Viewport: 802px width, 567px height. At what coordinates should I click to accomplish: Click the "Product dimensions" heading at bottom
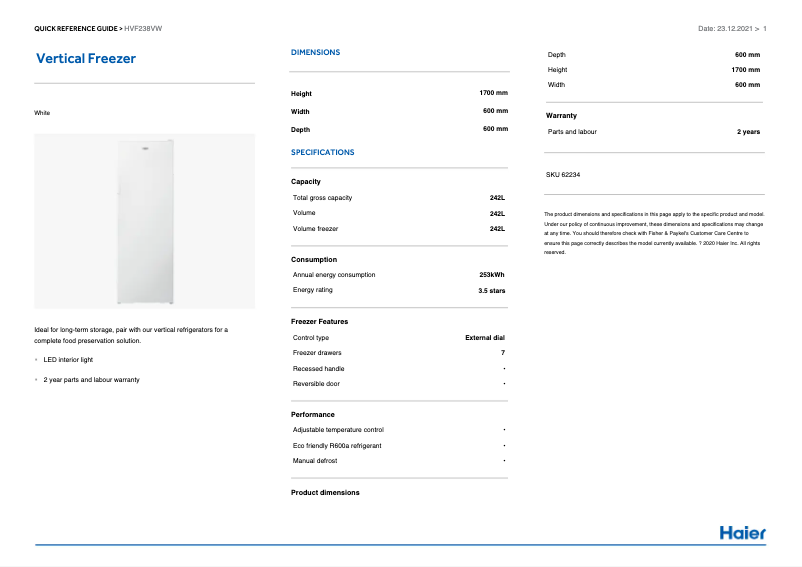coord(325,493)
